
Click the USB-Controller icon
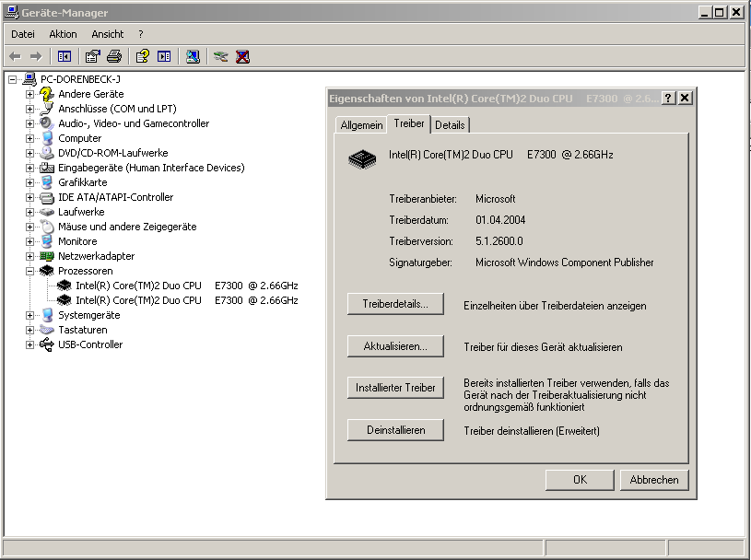(46, 344)
